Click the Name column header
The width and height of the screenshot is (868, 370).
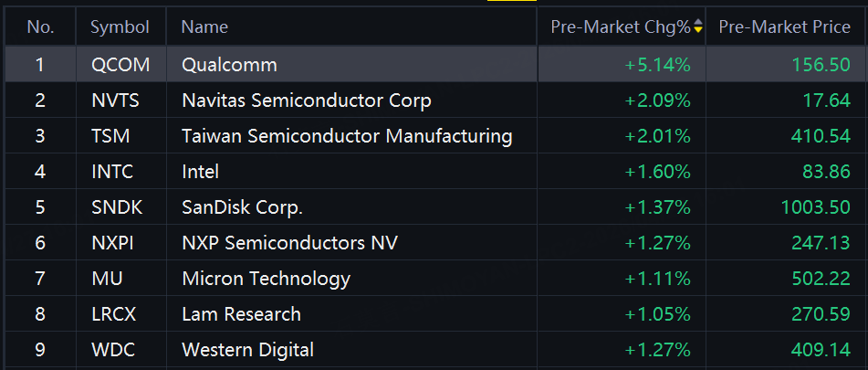(204, 26)
